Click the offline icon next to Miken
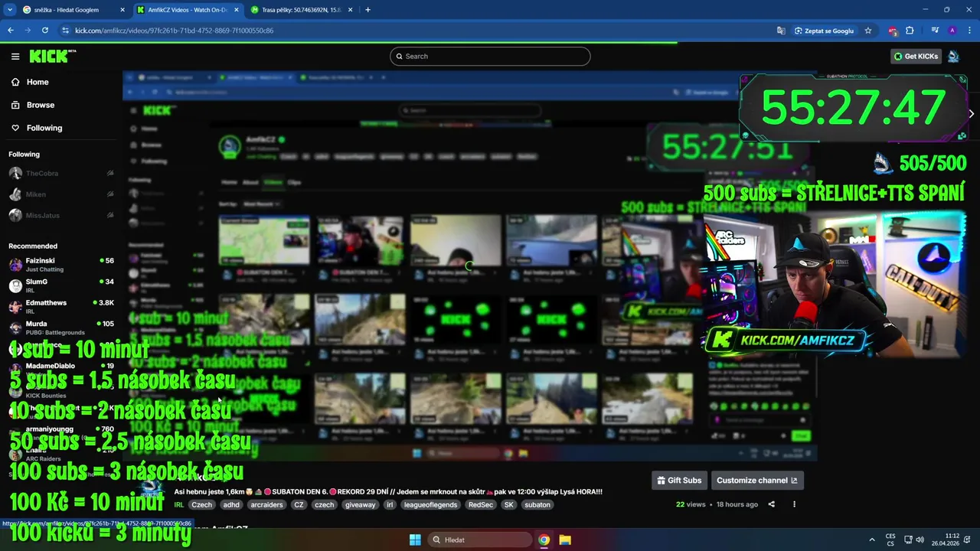The image size is (980, 551). click(x=109, y=194)
